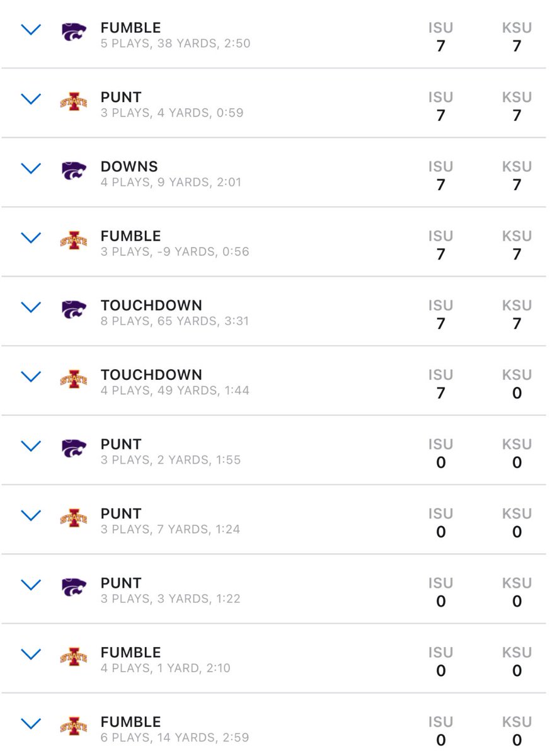552x756 pixels.
Task: Expand the 6 plays, 14 yards fumble drive
Action: click(31, 723)
